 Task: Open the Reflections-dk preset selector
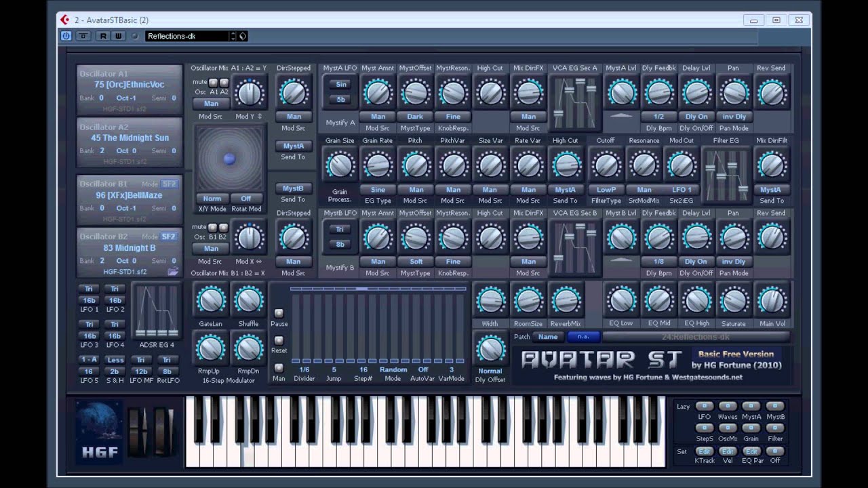[187, 36]
